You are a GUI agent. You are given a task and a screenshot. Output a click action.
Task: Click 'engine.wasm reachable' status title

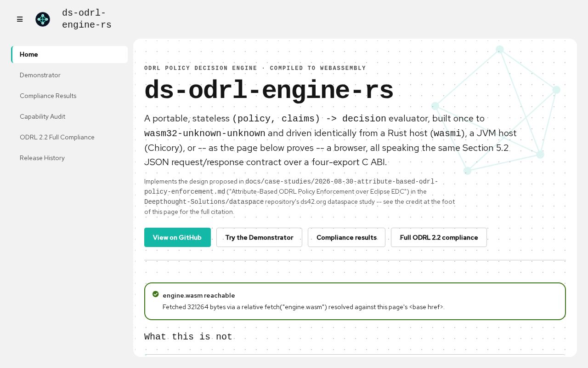pyautogui.click(x=199, y=295)
